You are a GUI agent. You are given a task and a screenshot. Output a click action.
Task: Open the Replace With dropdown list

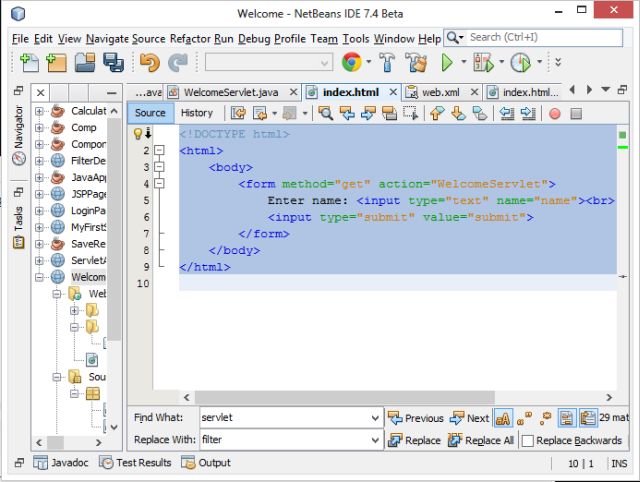[375, 440]
